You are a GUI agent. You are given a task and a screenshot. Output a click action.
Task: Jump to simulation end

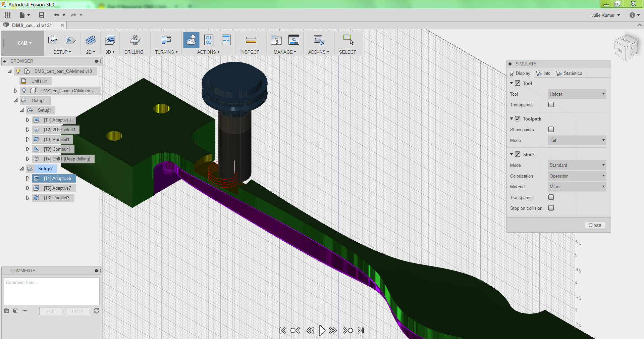(x=361, y=331)
